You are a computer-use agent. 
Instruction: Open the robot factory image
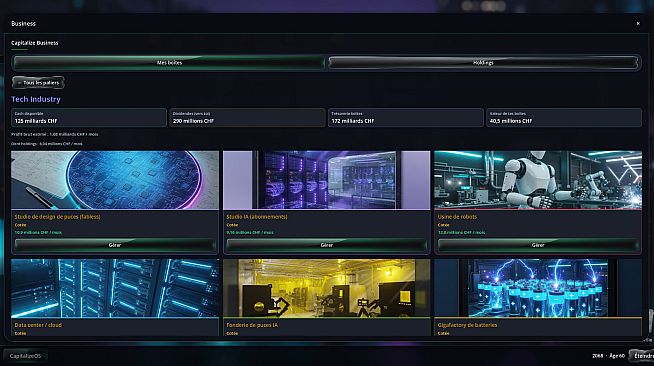[538, 180]
